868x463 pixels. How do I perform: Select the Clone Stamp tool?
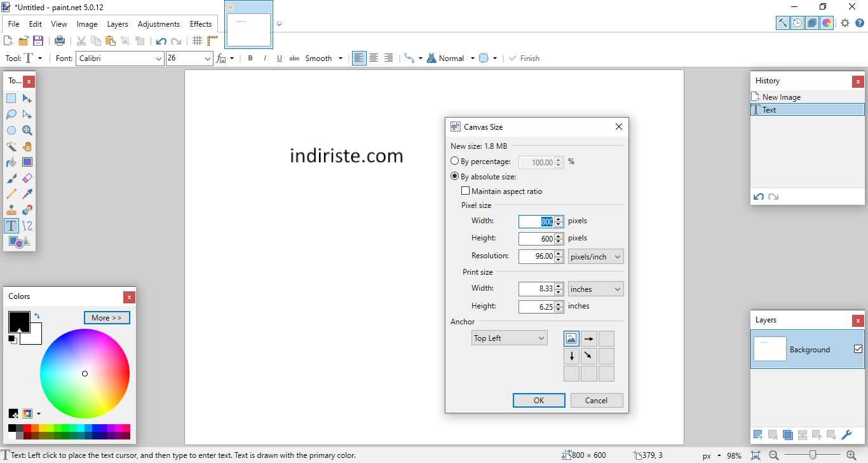tap(11, 210)
